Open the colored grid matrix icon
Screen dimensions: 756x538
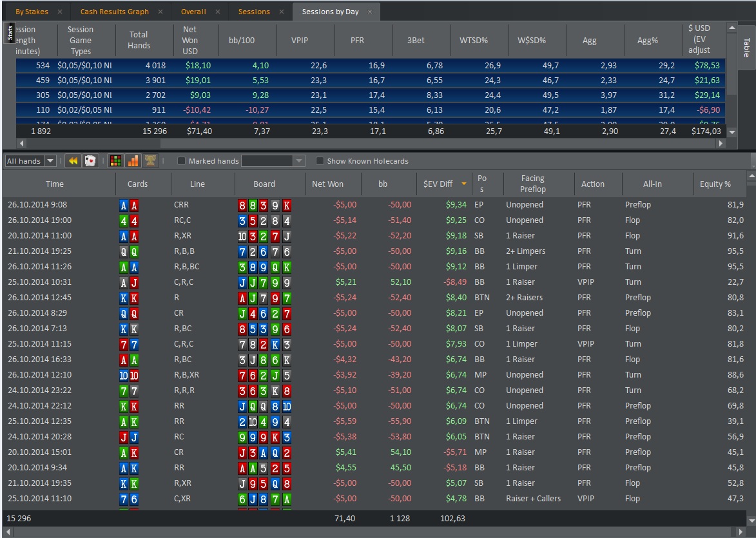pyautogui.click(x=115, y=161)
